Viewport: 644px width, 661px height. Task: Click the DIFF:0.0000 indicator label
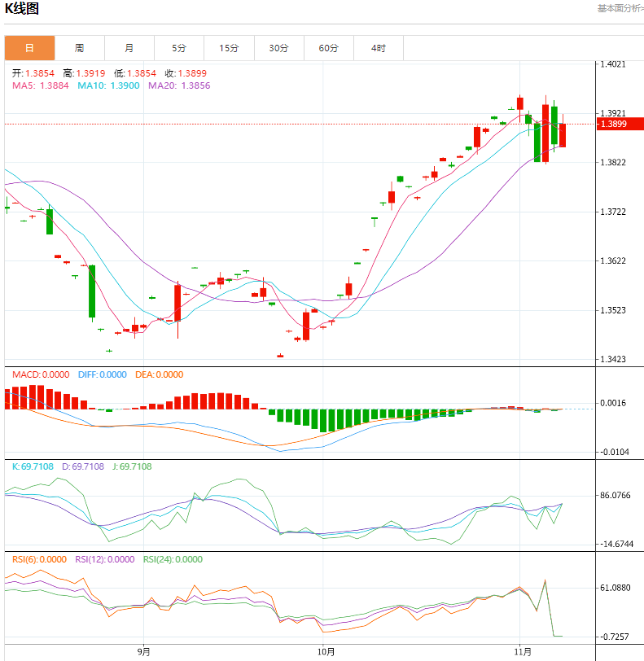103,374
